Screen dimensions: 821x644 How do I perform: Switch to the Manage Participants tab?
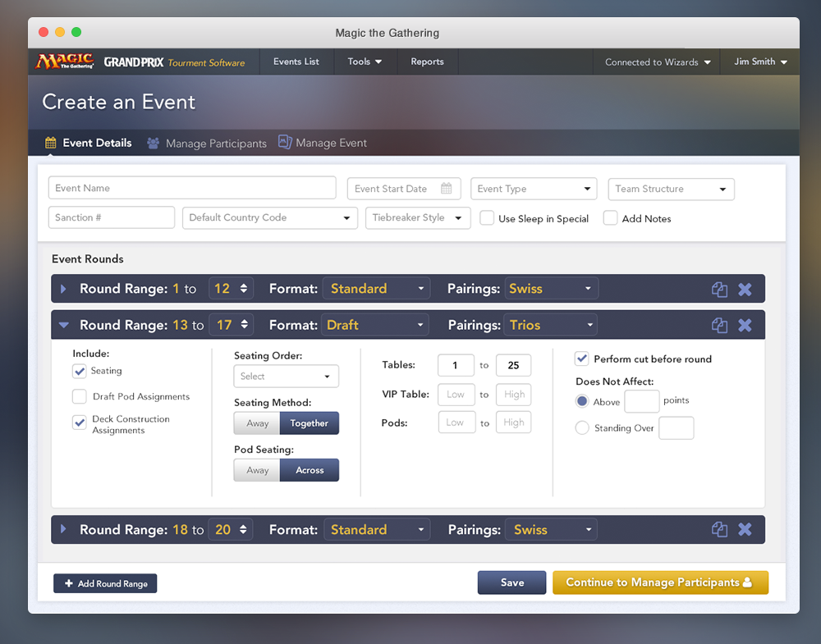click(207, 143)
